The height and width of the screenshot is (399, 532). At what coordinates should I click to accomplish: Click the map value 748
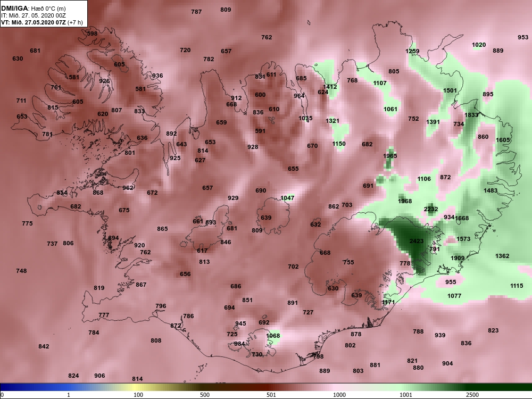click(x=21, y=271)
